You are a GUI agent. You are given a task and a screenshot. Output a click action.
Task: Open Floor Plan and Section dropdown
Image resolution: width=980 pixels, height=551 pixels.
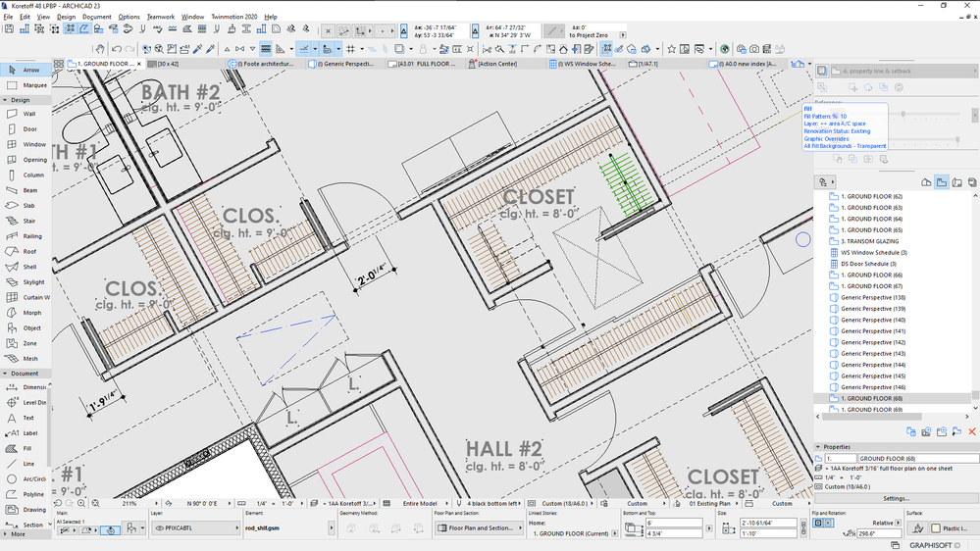coord(480,527)
